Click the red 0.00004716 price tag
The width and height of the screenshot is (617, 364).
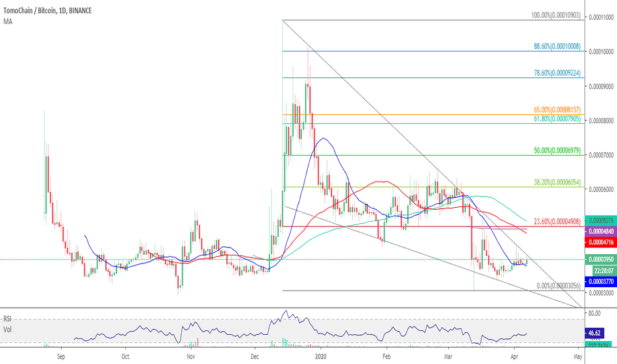[601, 242]
